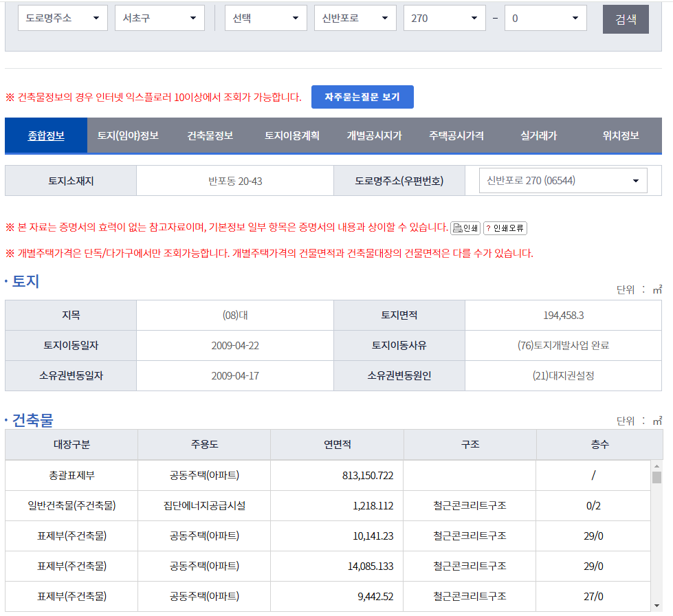Screen dimensions: 673x616
Task: Click the 일반건축물(주건축물) row label
Action: tap(71, 506)
